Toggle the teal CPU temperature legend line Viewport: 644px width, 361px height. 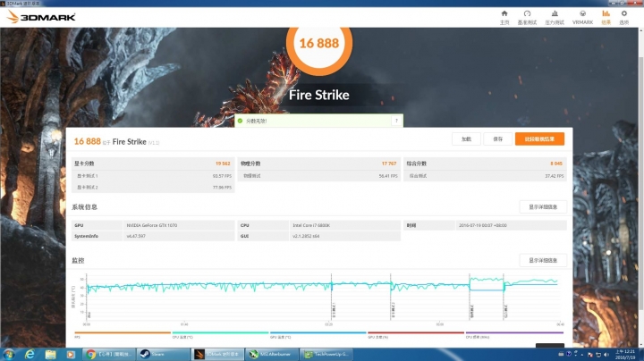pos(220,332)
